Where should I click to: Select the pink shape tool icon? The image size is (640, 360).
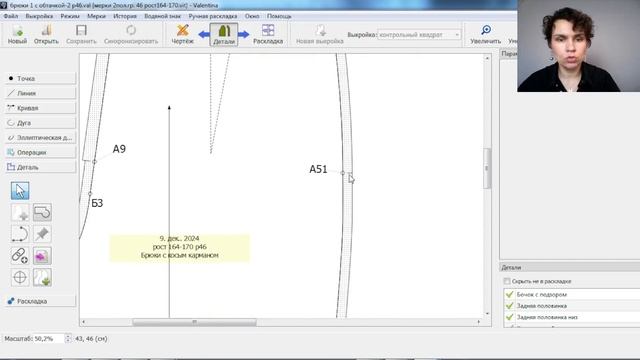point(42,256)
